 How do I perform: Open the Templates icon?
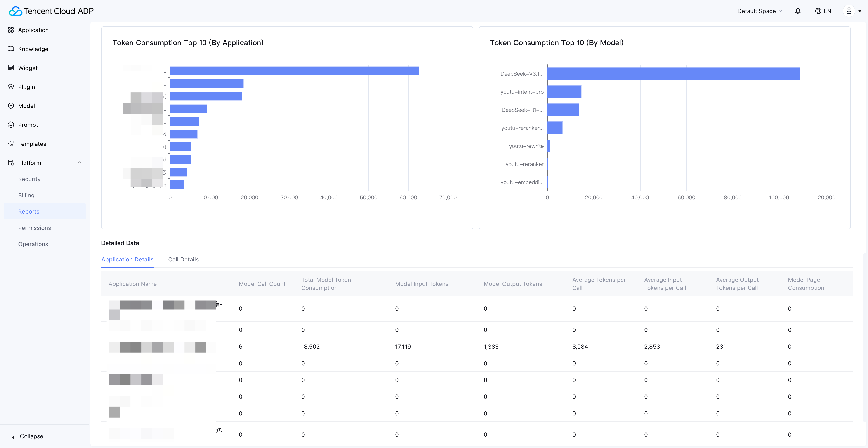11,144
